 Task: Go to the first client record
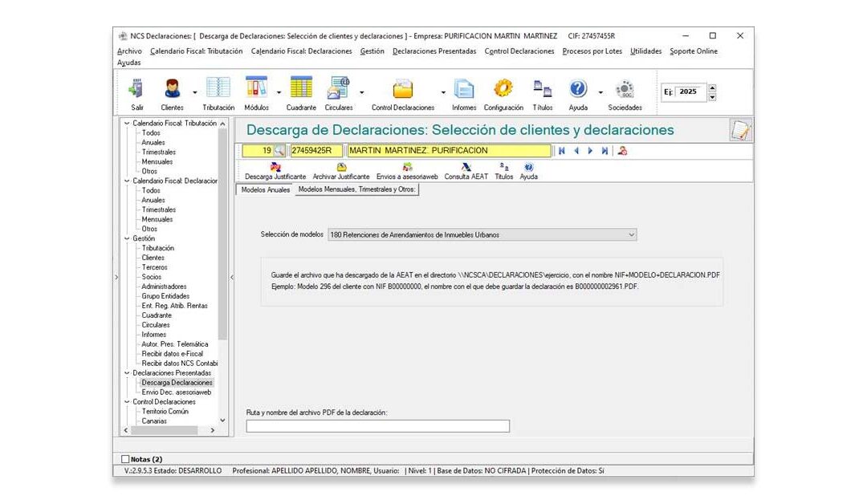562,151
